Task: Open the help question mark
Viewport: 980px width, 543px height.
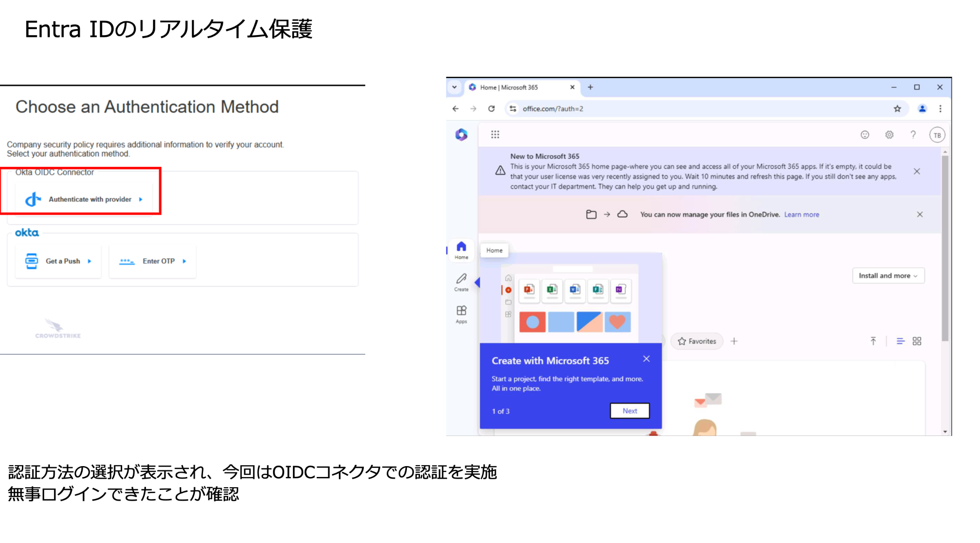Action: 913,135
